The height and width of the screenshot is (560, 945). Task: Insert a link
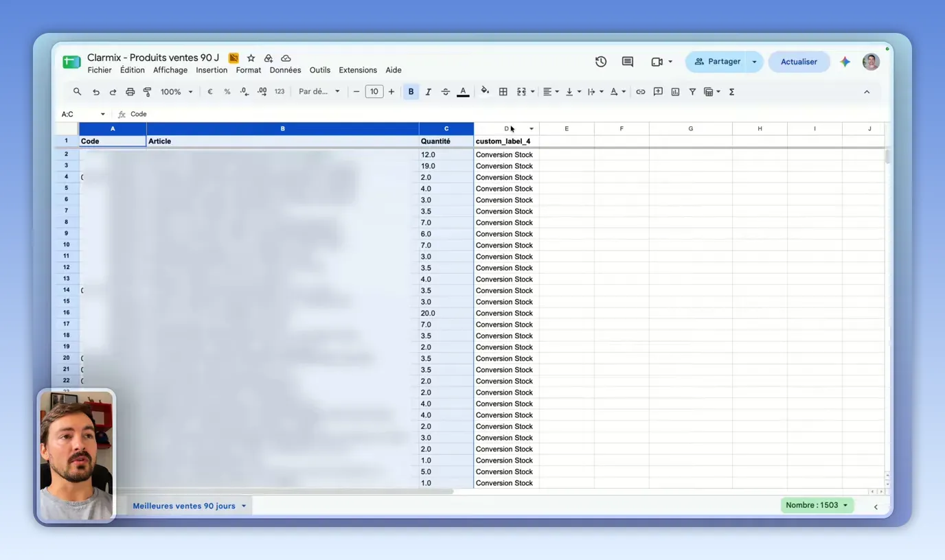pos(640,92)
